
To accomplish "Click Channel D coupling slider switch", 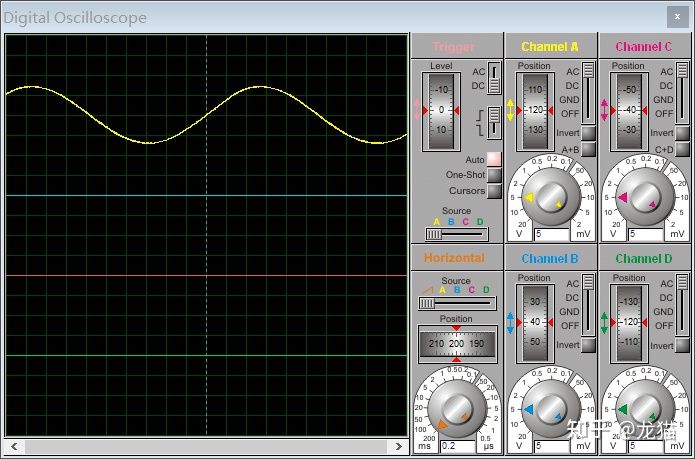I will pos(682,305).
